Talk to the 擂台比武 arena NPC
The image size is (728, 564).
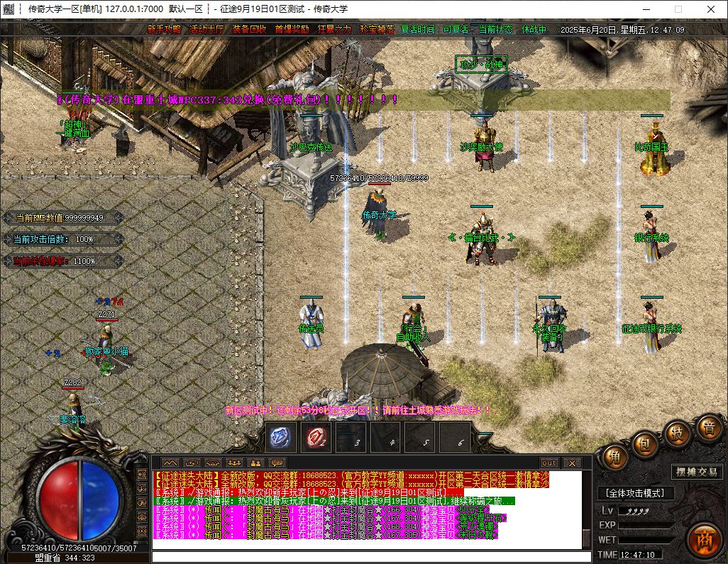(482, 238)
